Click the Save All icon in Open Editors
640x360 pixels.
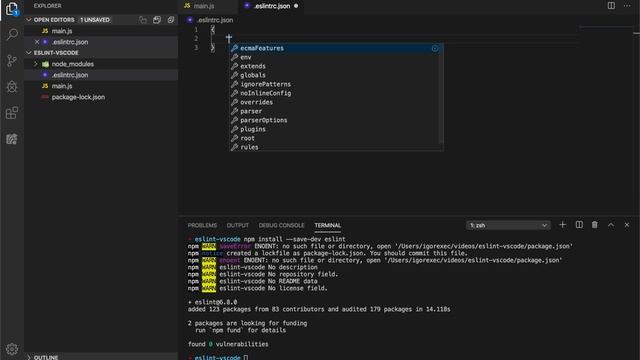[157, 20]
